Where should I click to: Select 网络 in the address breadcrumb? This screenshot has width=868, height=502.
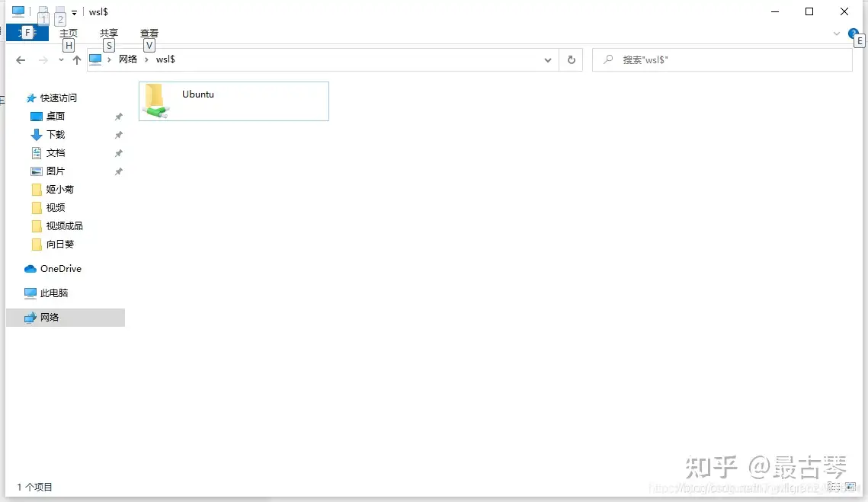coord(128,59)
